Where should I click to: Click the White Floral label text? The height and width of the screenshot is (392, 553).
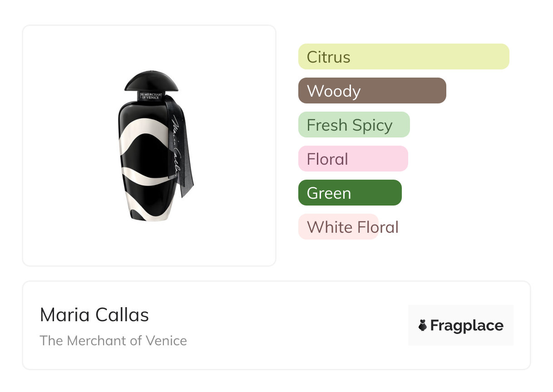click(352, 227)
